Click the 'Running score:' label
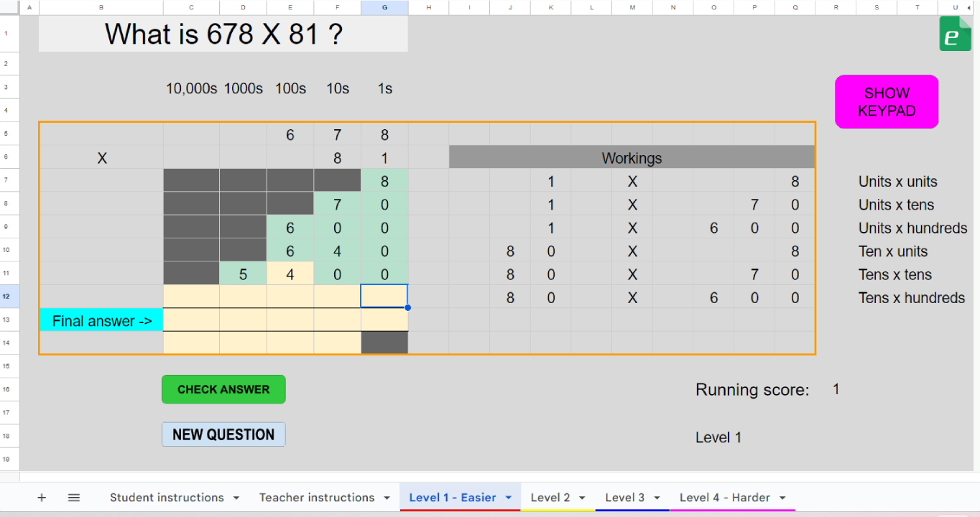This screenshot has width=980, height=517. 752,390
